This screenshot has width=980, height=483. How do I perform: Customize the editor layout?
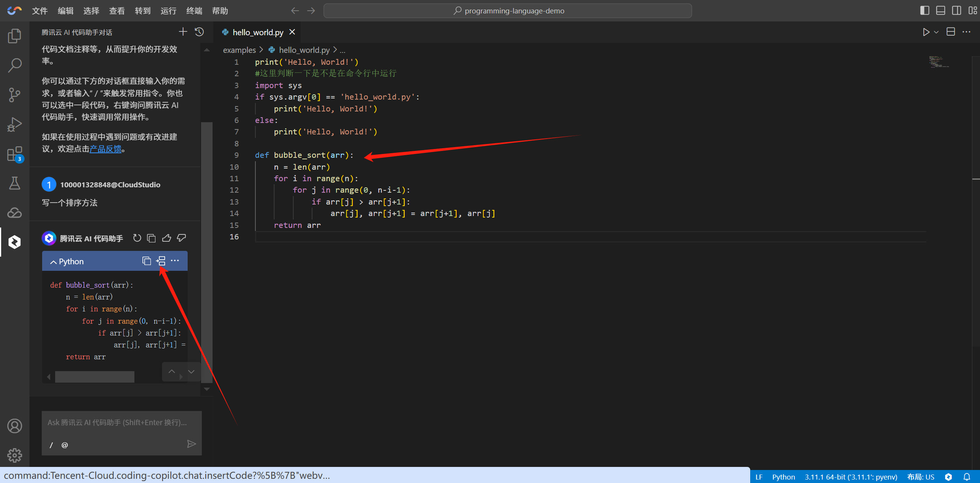973,10
